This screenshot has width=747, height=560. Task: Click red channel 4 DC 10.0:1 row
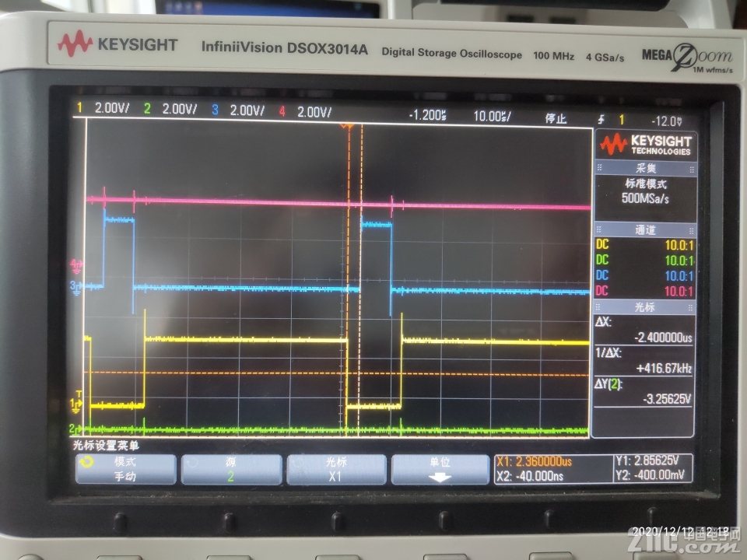(x=645, y=290)
